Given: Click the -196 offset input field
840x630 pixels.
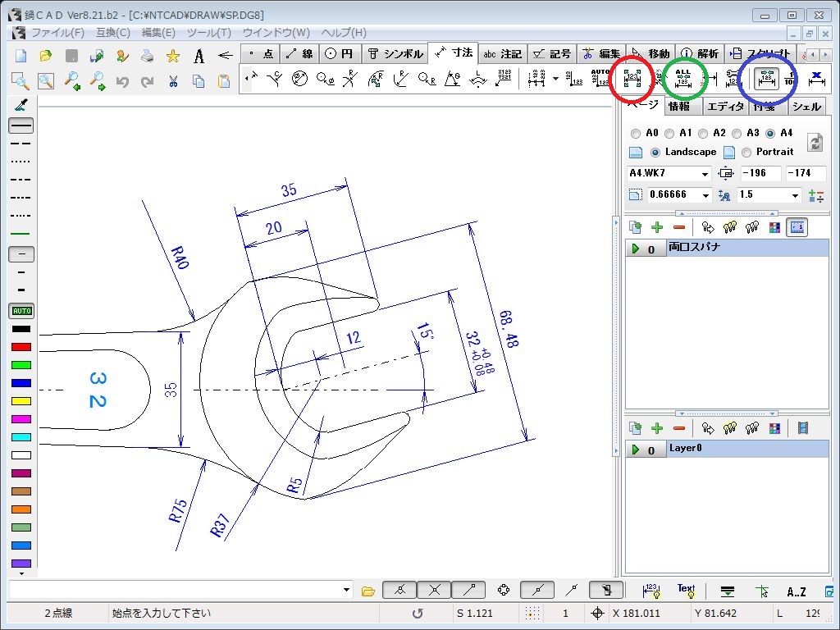Looking at the screenshot, I should point(760,173).
